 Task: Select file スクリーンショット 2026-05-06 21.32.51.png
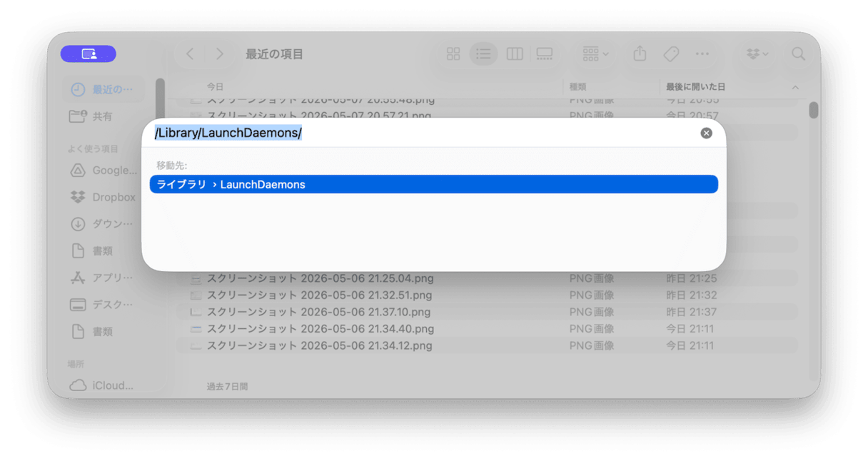(487, 295)
